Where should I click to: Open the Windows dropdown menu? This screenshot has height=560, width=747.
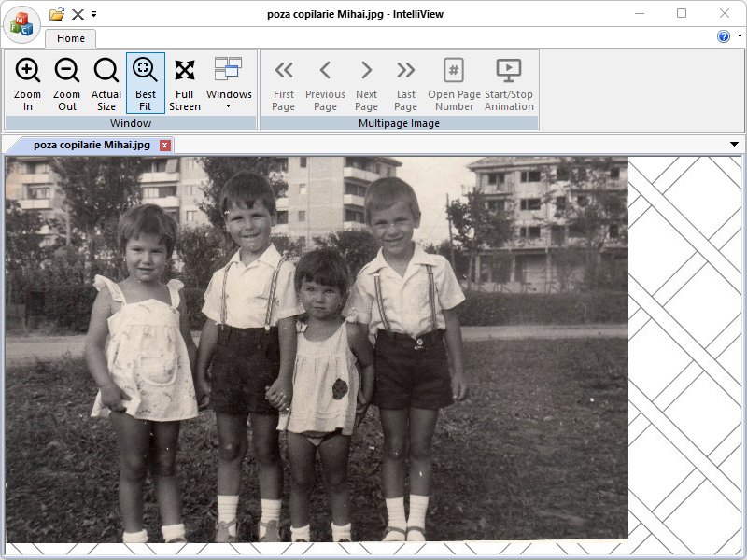tap(229, 82)
